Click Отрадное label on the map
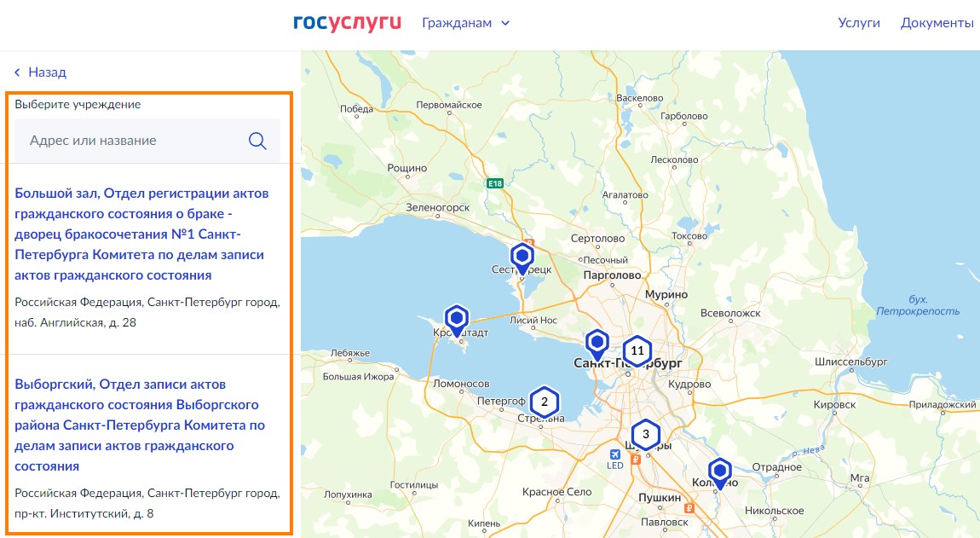Screen dimensions: 980x538 (x=776, y=466)
